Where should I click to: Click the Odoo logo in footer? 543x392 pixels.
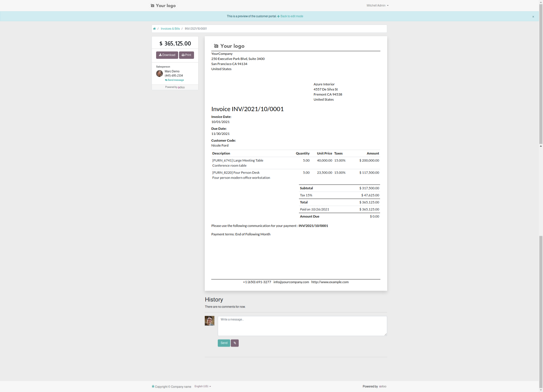[x=383, y=386]
